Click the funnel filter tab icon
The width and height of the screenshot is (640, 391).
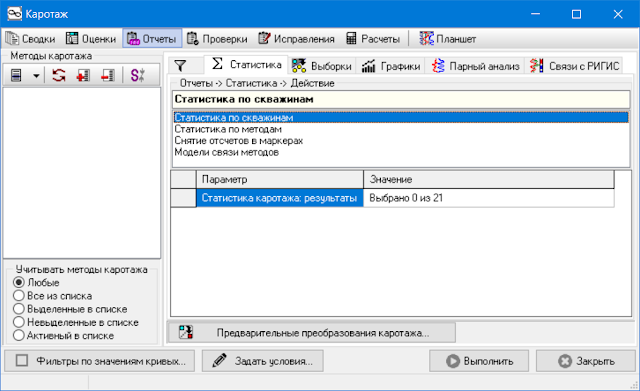(x=180, y=66)
